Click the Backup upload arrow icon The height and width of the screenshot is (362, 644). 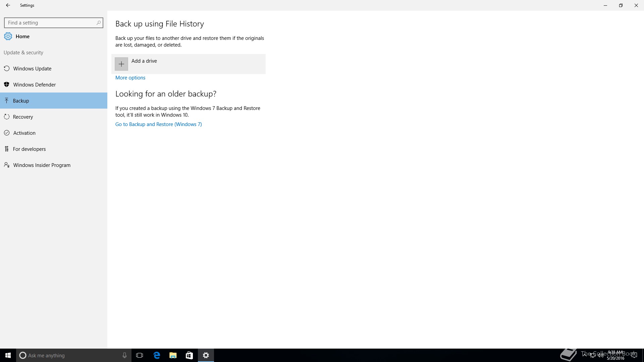click(6, 101)
